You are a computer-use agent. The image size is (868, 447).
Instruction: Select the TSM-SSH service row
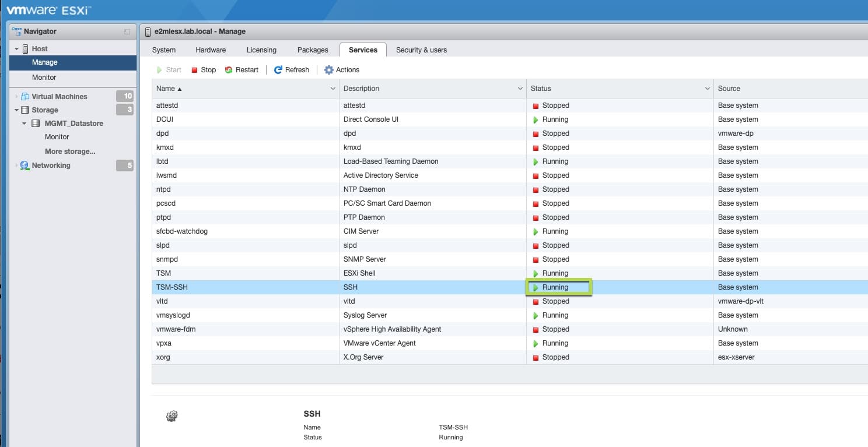pyautogui.click(x=510, y=287)
